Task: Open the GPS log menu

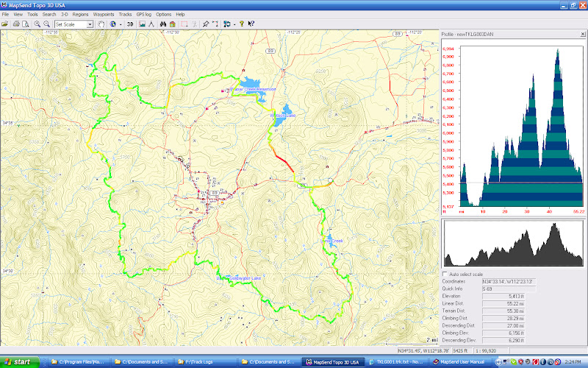Action: [144, 14]
